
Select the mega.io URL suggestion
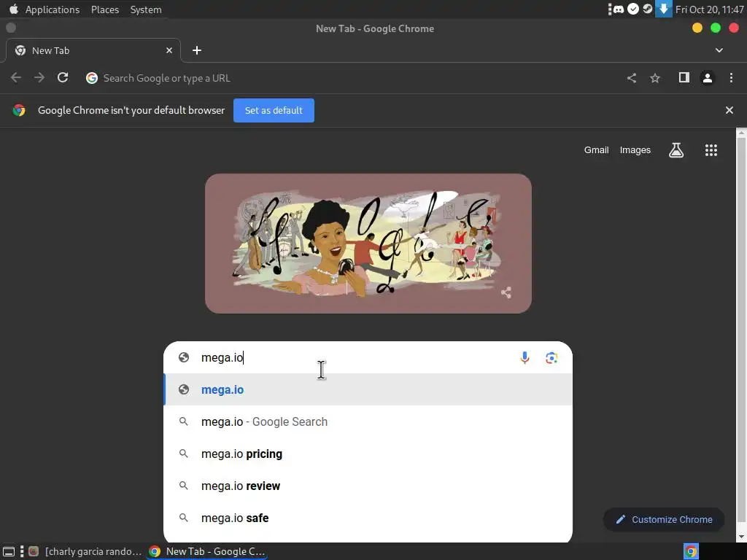pyautogui.click(x=368, y=389)
